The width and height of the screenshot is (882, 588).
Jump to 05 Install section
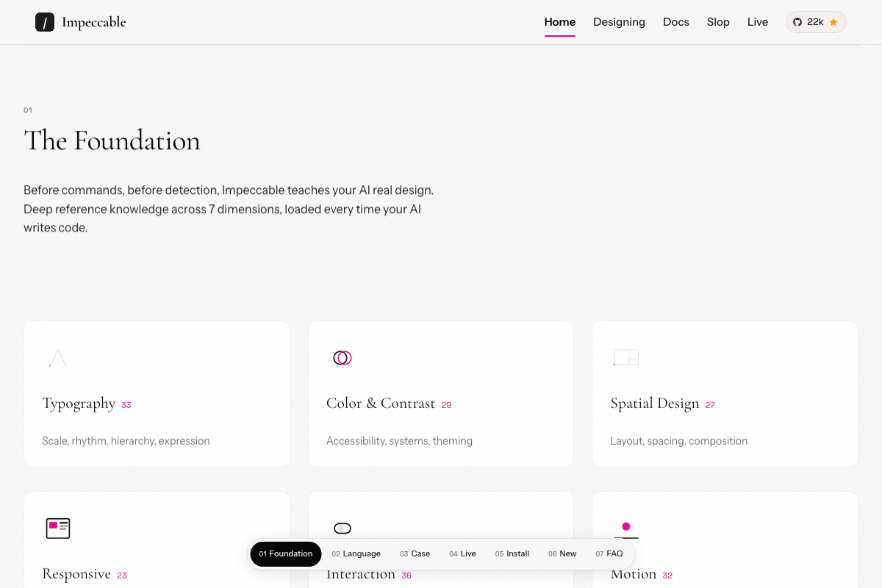click(x=512, y=554)
